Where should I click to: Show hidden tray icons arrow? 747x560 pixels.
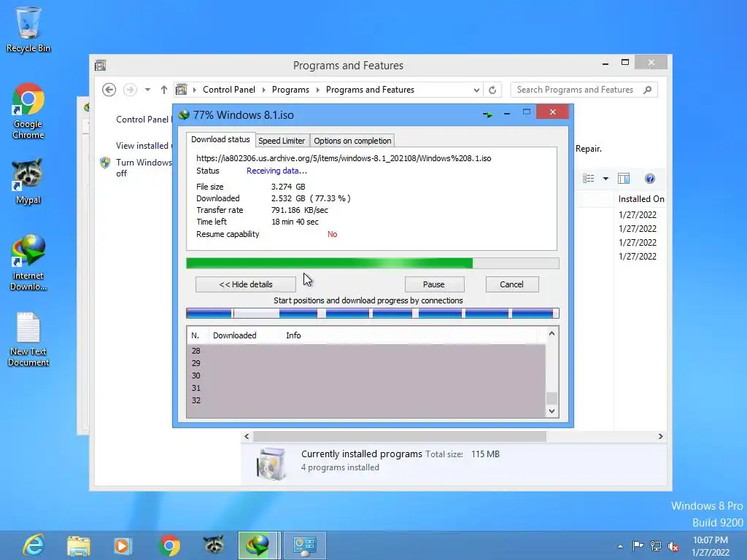click(620, 546)
